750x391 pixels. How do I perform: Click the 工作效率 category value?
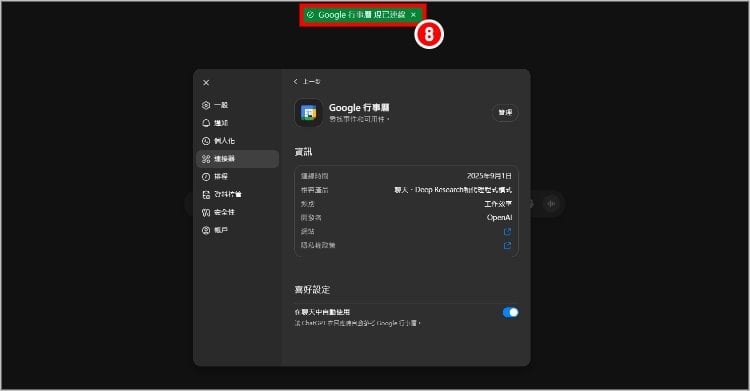coord(498,204)
